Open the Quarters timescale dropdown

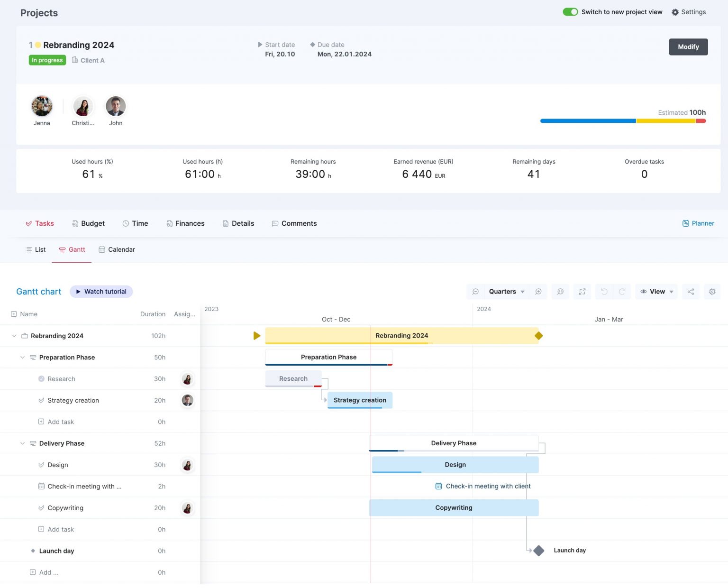point(506,292)
